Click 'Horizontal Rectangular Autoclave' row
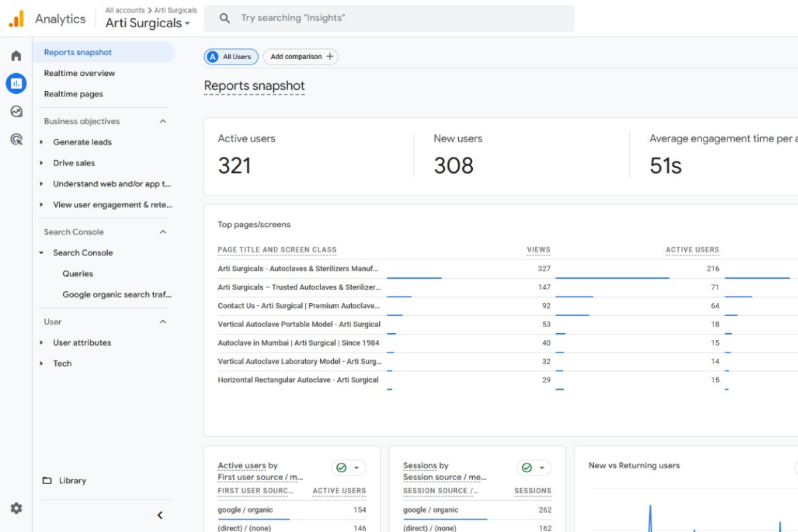 (298, 380)
